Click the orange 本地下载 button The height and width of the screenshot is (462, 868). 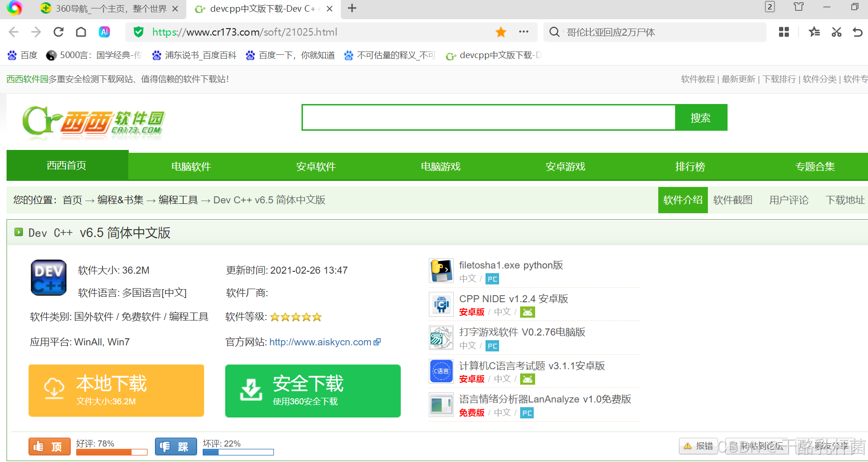coord(116,390)
